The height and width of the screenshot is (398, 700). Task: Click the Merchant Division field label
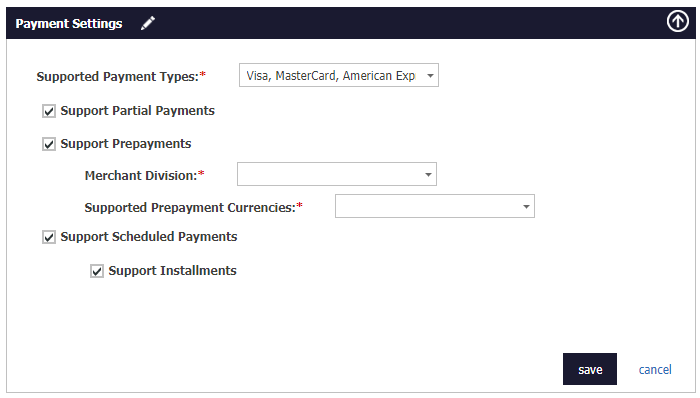[x=141, y=175]
